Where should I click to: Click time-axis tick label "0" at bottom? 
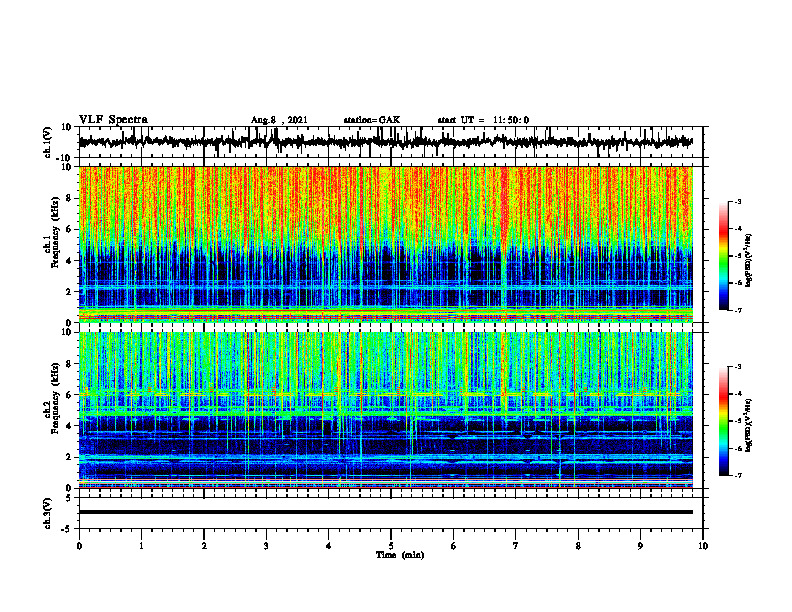click(79, 546)
